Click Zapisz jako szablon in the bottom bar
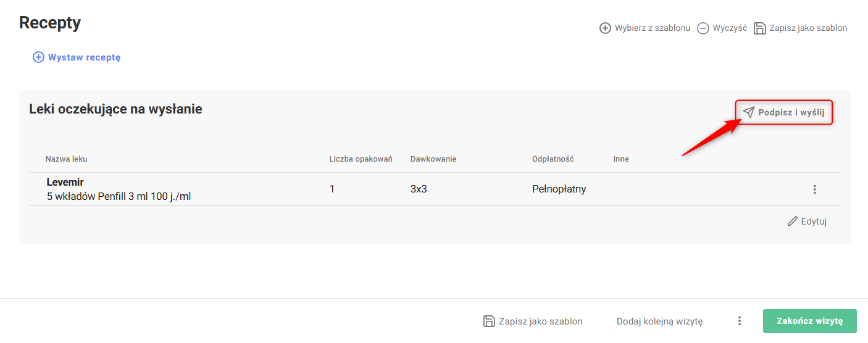Screen dimensions: 868x343 pyautogui.click(x=541, y=321)
